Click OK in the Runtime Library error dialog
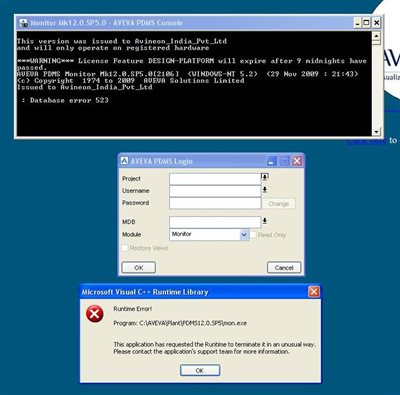The image size is (400, 395). click(x=200, y=370)
